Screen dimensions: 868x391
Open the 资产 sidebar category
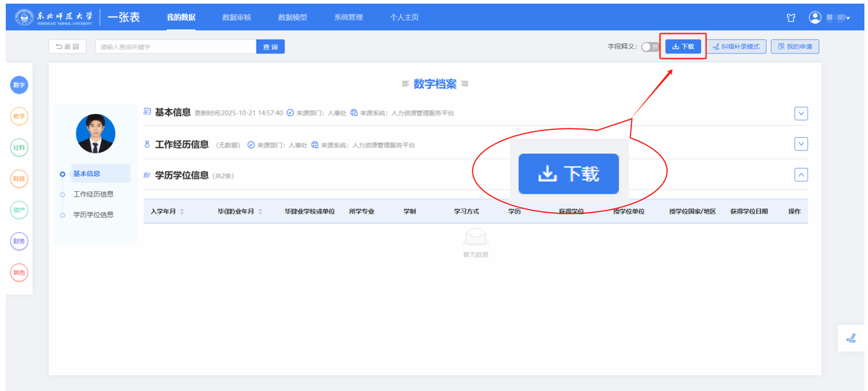pos(19,210)
